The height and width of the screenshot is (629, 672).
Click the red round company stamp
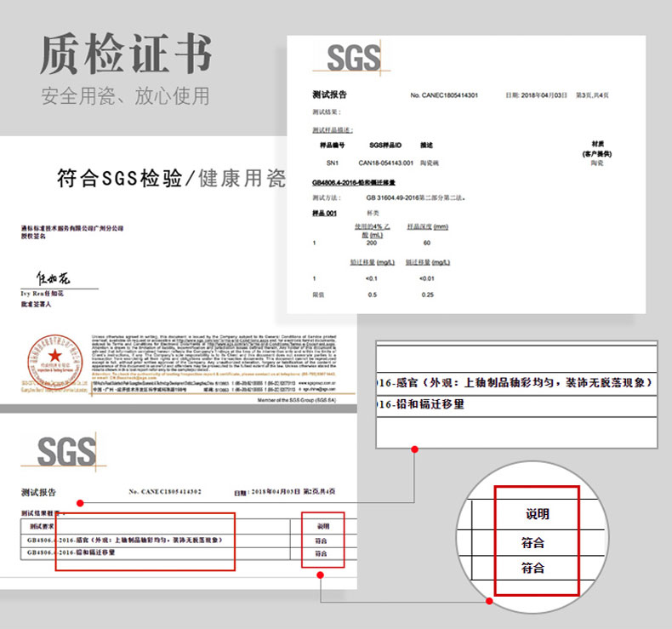(x=54, y=363)
